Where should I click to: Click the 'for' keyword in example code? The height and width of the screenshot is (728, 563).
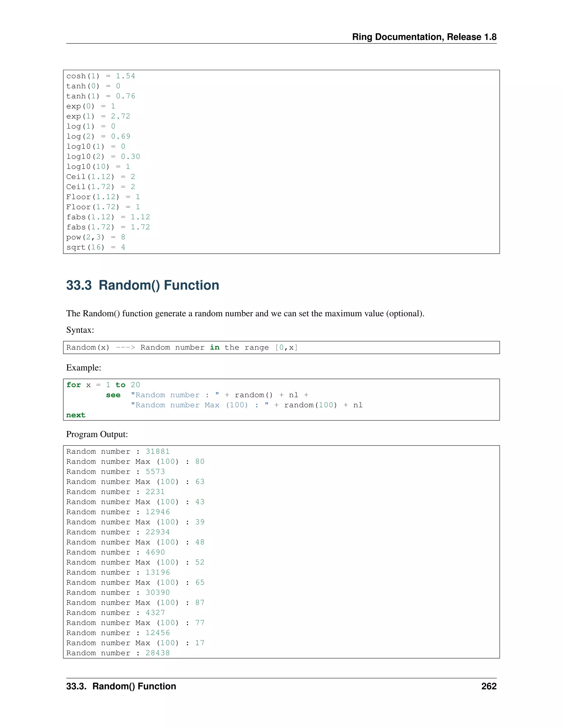73,385
